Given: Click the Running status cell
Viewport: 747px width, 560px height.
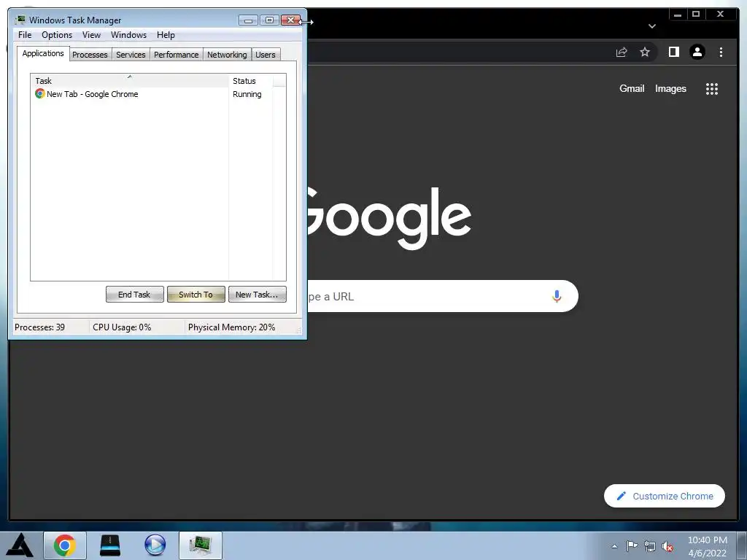Looking at the screenshot, I should pos(247,94).
